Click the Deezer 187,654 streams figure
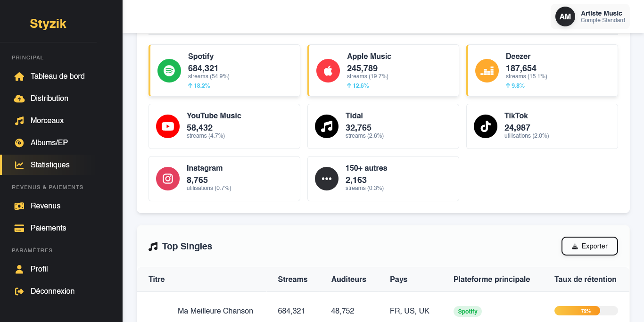644x322 pixels. click(x=521, y=68)
